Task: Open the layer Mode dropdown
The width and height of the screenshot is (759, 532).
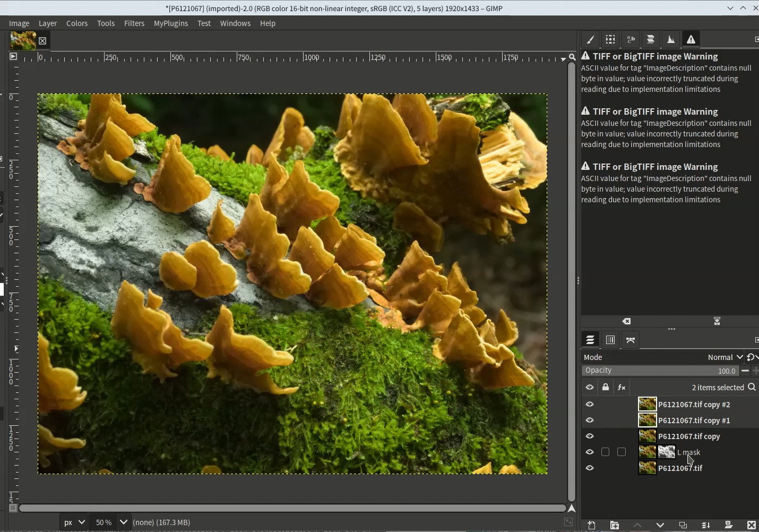Action: (724, 357)
